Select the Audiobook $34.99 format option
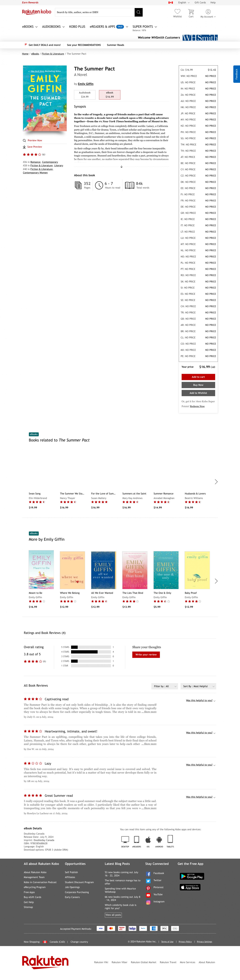Viewport: 240px width, 980px height. [84, 95]
